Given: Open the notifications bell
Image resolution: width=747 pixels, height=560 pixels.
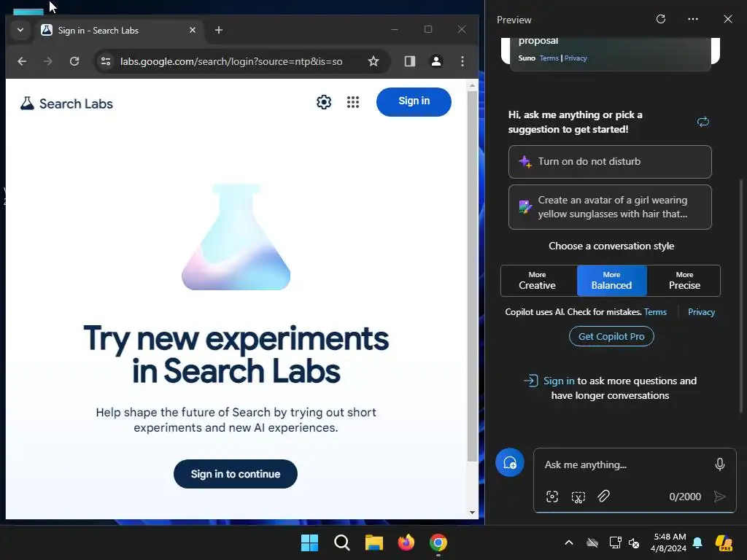Looking at the screenshot, I should (697, 542).
